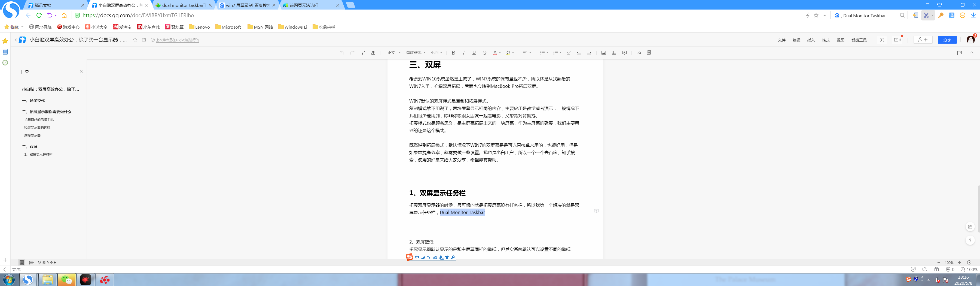Apply the red font color A
Viewport: 980px width, 286px height.
[x=494, y=53]
